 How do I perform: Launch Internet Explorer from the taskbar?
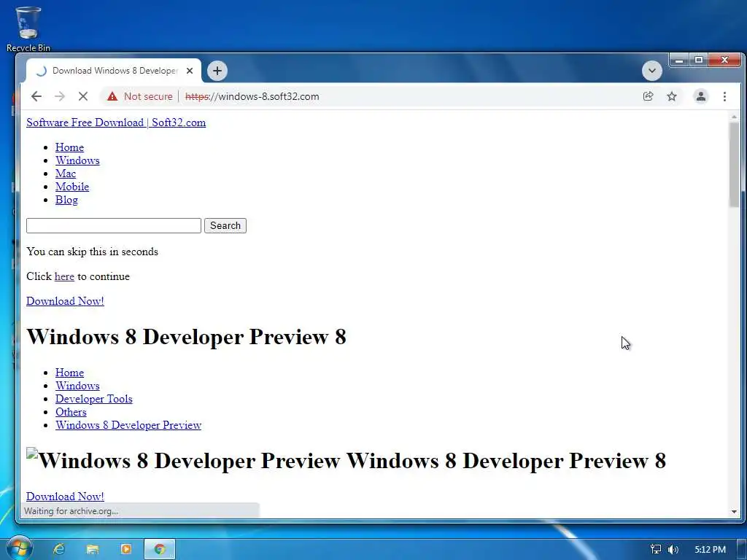point(59,549)
